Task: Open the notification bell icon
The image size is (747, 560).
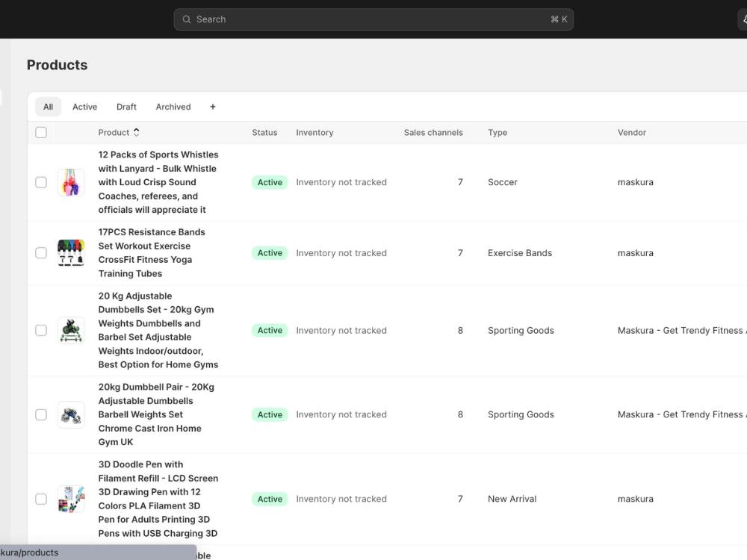Action: pyautogui.click(x=744, y=19)
